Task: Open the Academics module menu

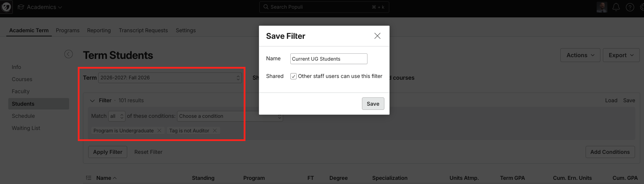Action: click(40, 7)
